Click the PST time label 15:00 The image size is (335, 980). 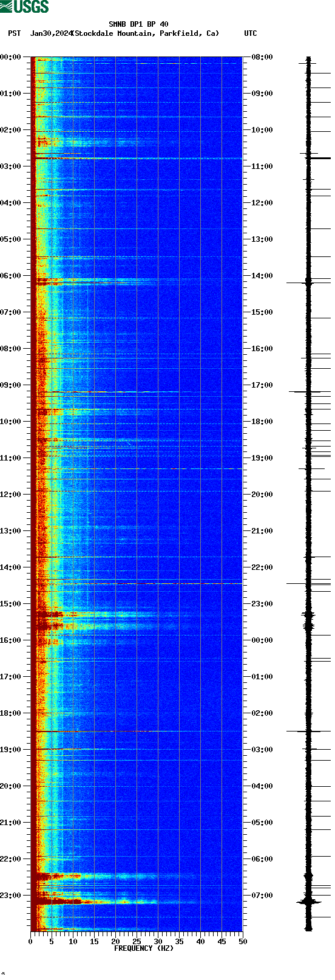pos(10,604)
